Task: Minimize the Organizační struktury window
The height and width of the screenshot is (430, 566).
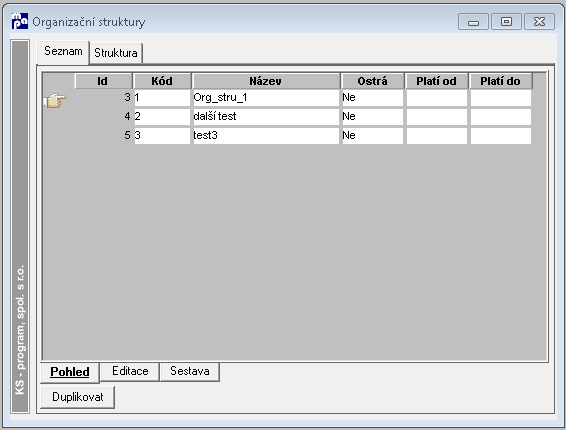Action: (473, 22)
